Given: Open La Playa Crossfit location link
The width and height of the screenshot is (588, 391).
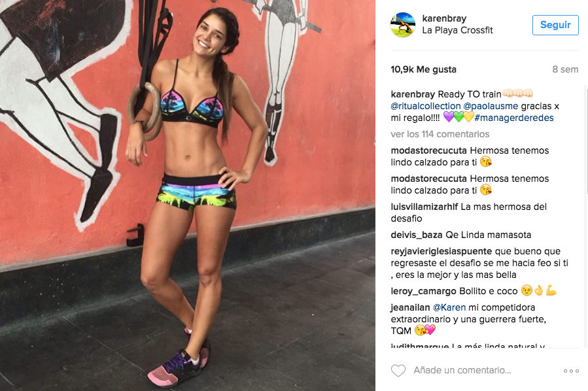Looking at the screenshot, I should [457, 30].
